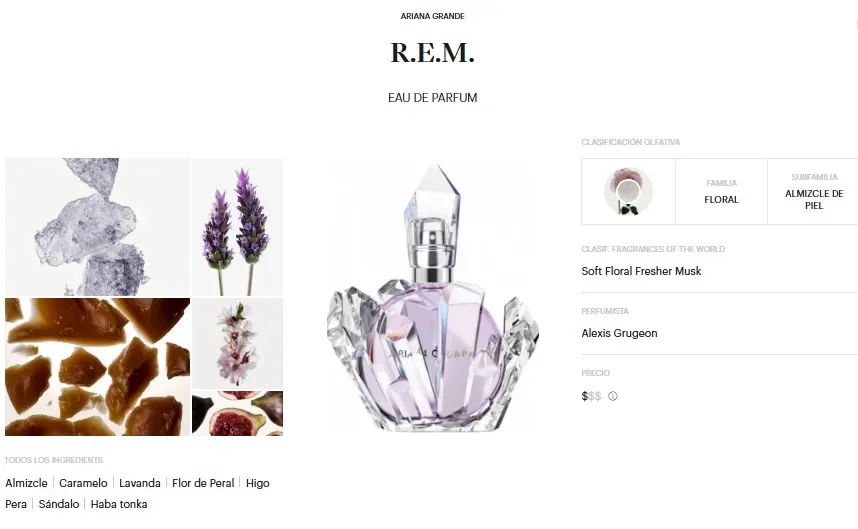The image size is (858, 529).
Task: Click the Almizcle de Piel subfamily
Action: pyautogui.click(x=814, y=199)
